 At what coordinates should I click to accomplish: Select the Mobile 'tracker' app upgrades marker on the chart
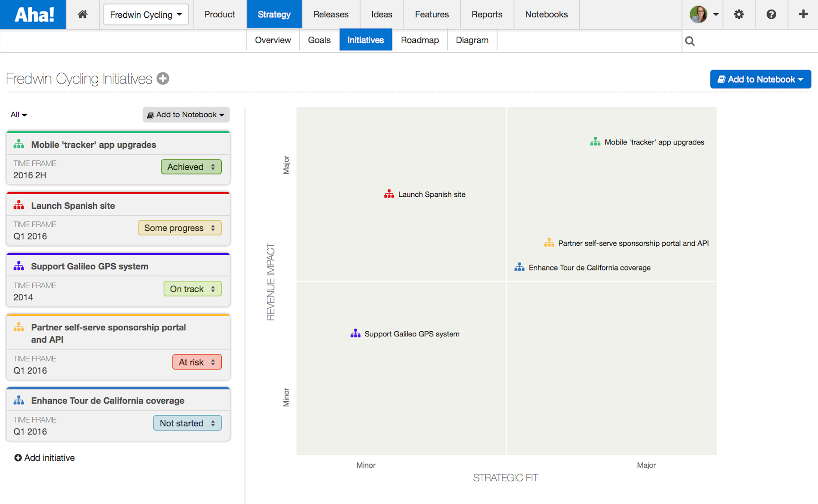595,141
